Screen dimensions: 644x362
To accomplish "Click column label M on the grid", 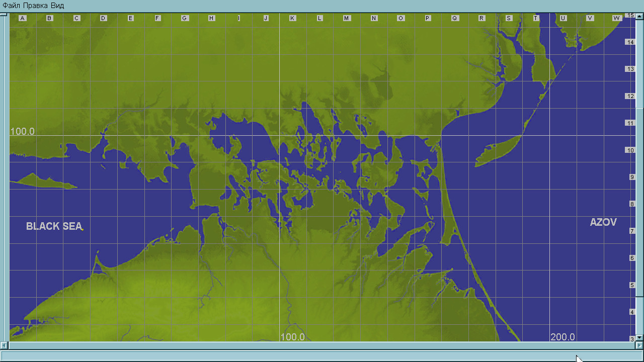I will pyautogui.click(x=347, y=18).
